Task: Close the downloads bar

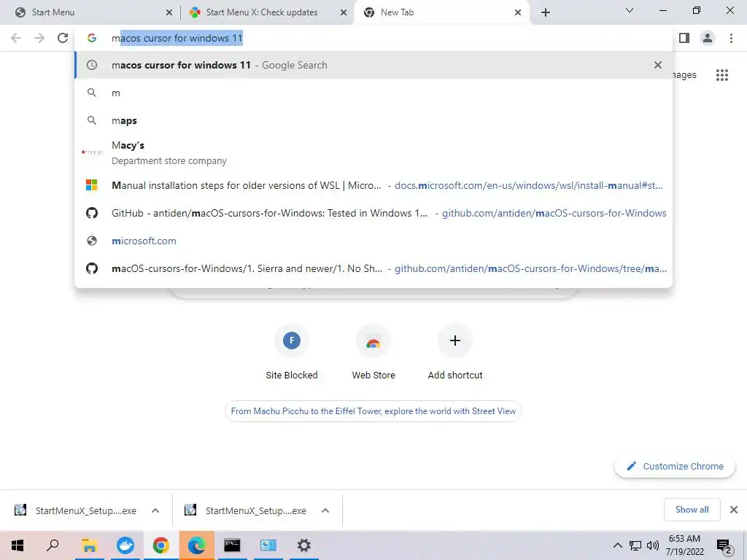Action: pos(734,510)
